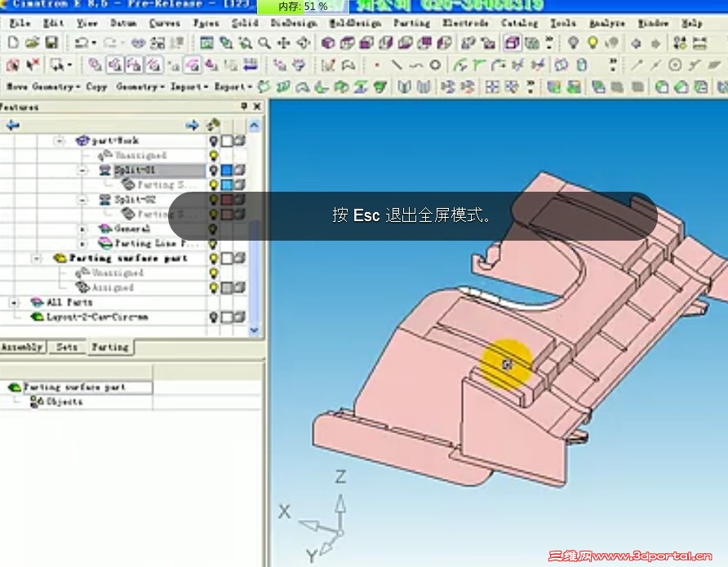Screen dimensions: 728x567
Task: Open the Curves menu
Action: (x=165, y=23)
